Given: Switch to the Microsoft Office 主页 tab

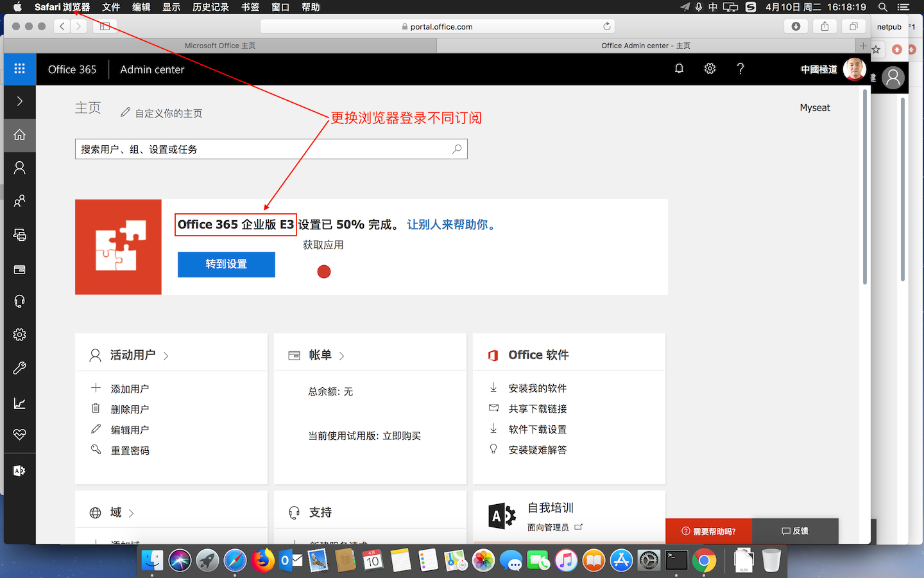Looking at the screenshot, I should [220, 46].
